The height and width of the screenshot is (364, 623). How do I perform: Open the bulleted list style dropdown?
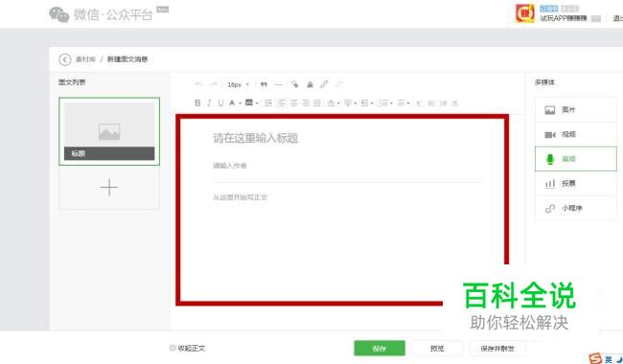point(408,103)
